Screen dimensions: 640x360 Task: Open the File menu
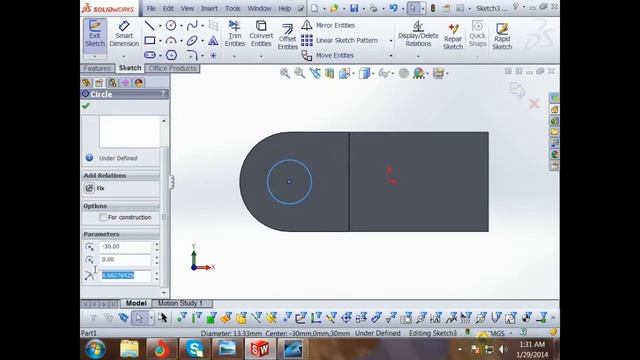[151, 8]
